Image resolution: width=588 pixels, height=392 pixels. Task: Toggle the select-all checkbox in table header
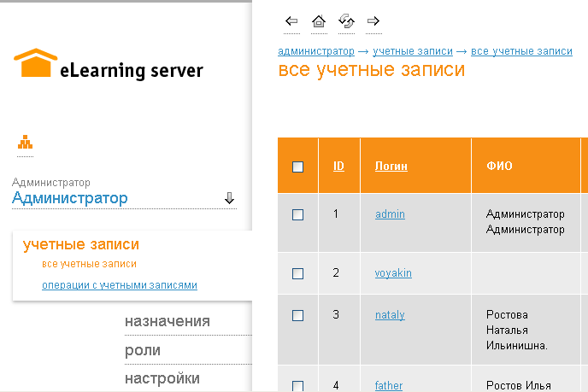pos(298,167)
